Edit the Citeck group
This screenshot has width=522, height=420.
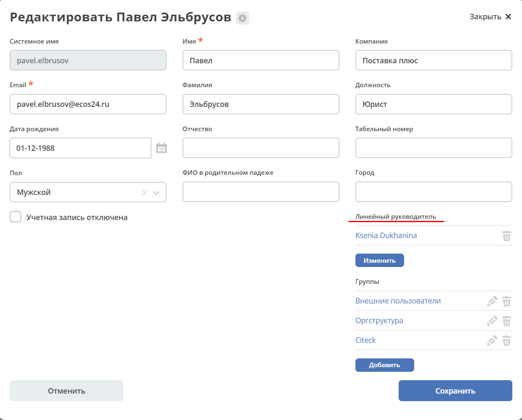pos(492,340)
